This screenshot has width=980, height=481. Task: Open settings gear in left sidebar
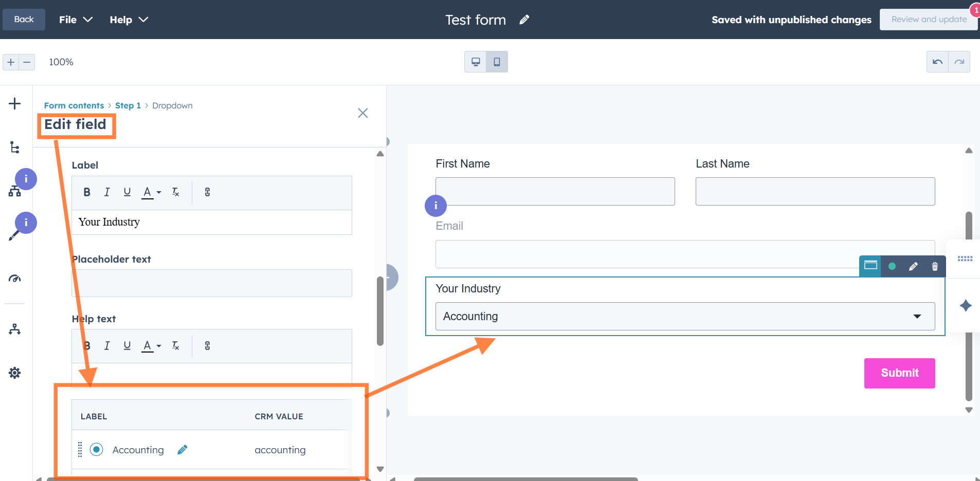15,373
